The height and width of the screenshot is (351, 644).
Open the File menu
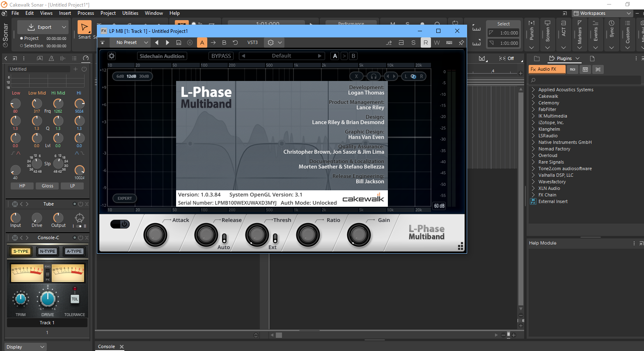[15, 13]
